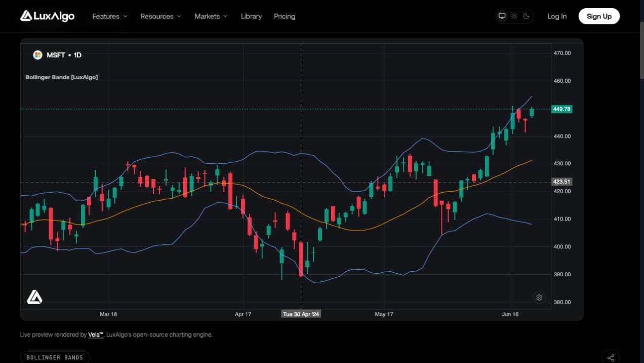
Task: Open the Library page
Action: (x=251, y=16)
